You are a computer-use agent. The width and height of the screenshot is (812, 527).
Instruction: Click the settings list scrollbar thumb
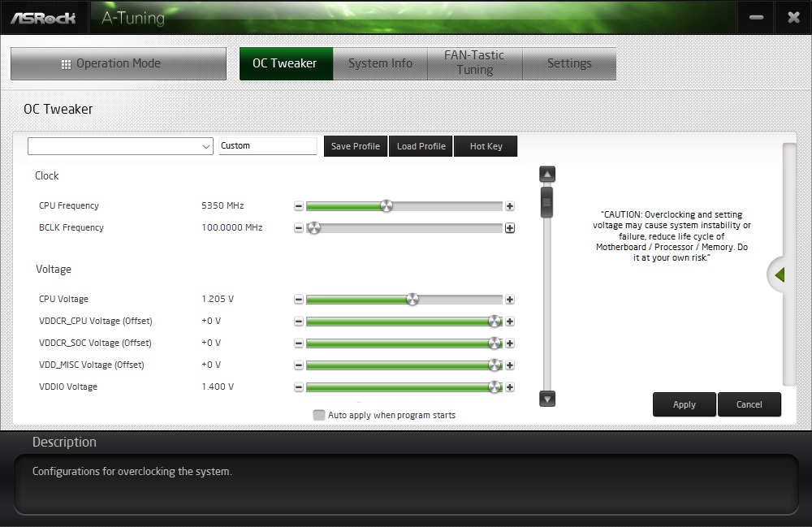tap(546, 202)
